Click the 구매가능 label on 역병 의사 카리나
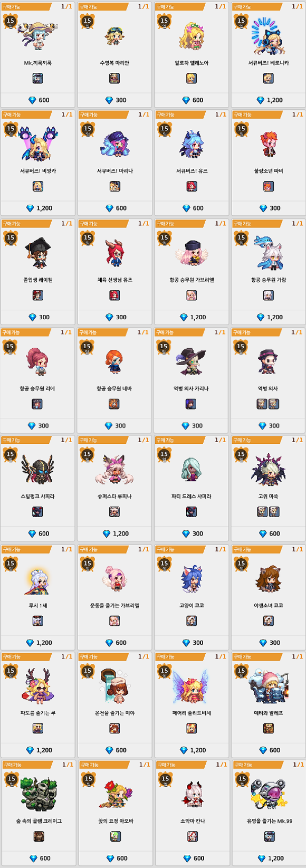The image size is (306, 868). pyautogui.click(x=165, y=332)
